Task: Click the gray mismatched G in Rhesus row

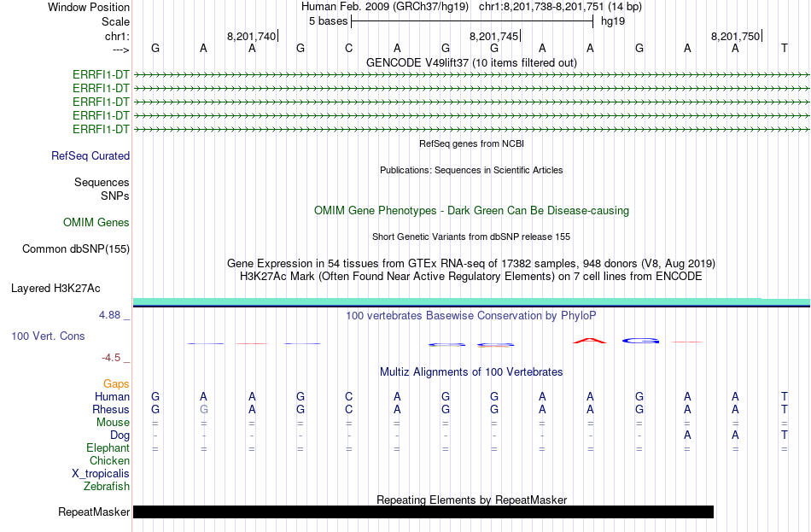Action: pyautogui.click(x=204, y=409)
